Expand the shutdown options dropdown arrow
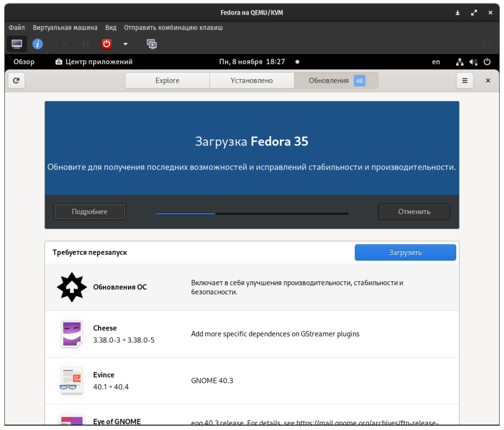Viewport: 504px width, 430px height. coord(126,44)
